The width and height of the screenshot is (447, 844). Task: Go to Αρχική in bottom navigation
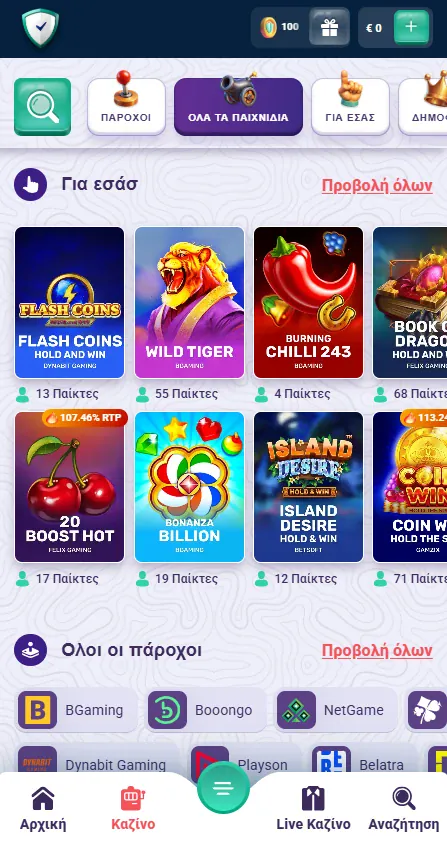click(43, 808)
